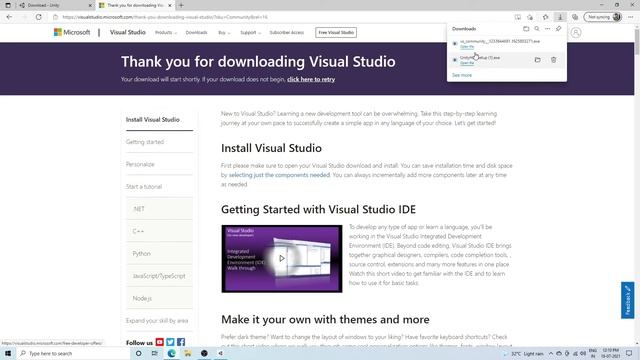Open Visual Studio YouTube follow icon
The width and height of the screenshot is (640, 360).
pos(160,342)
